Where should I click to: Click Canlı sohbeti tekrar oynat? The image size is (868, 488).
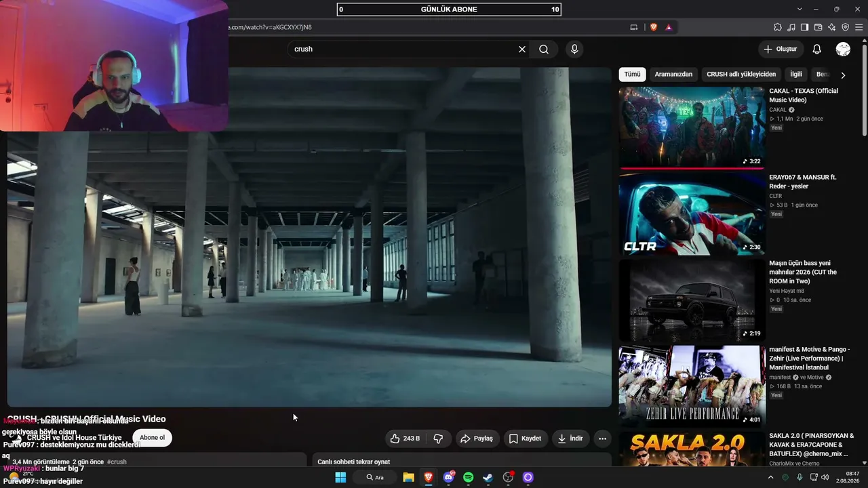pos(353,462)
